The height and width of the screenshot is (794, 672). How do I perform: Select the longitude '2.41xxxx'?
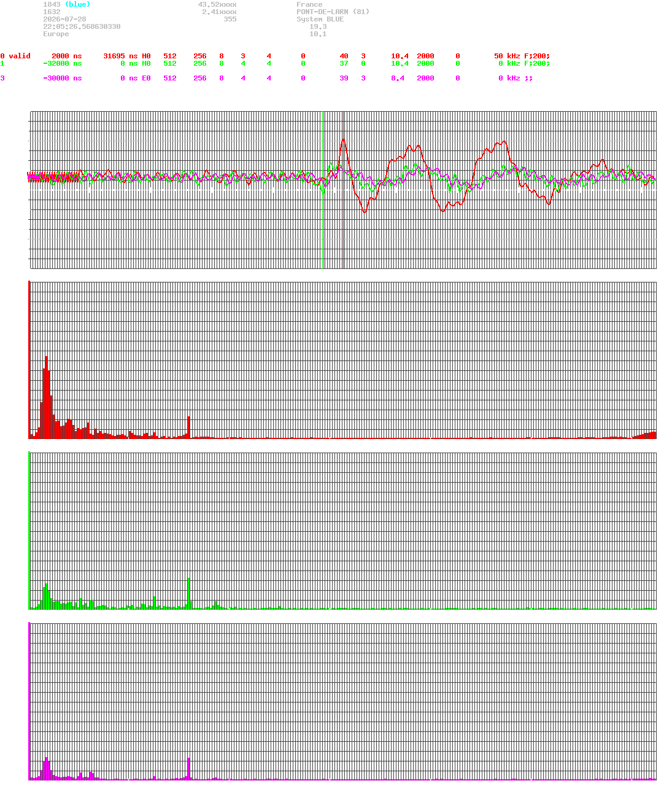(x=219, y=12)
